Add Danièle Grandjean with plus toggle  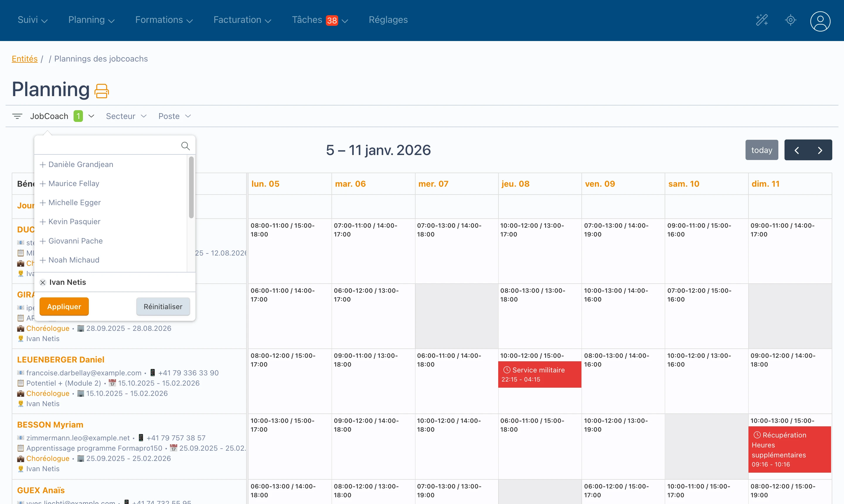click(42, 164)
